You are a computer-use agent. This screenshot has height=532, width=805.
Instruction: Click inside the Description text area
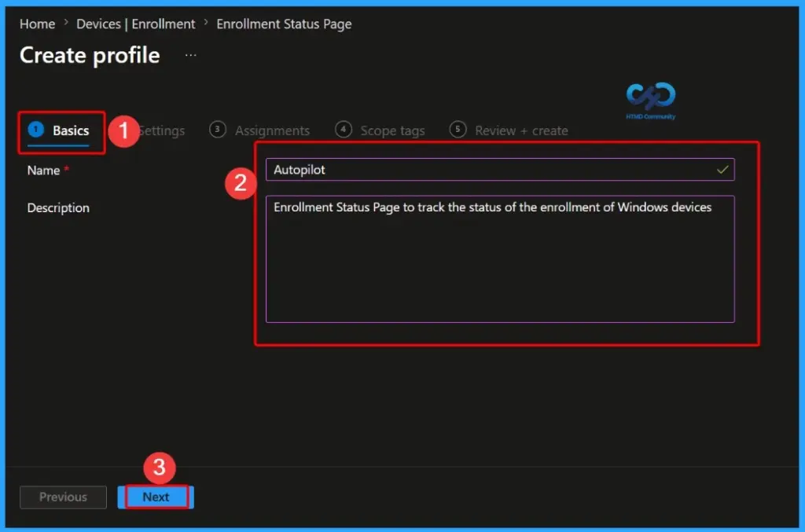(499, 259)
